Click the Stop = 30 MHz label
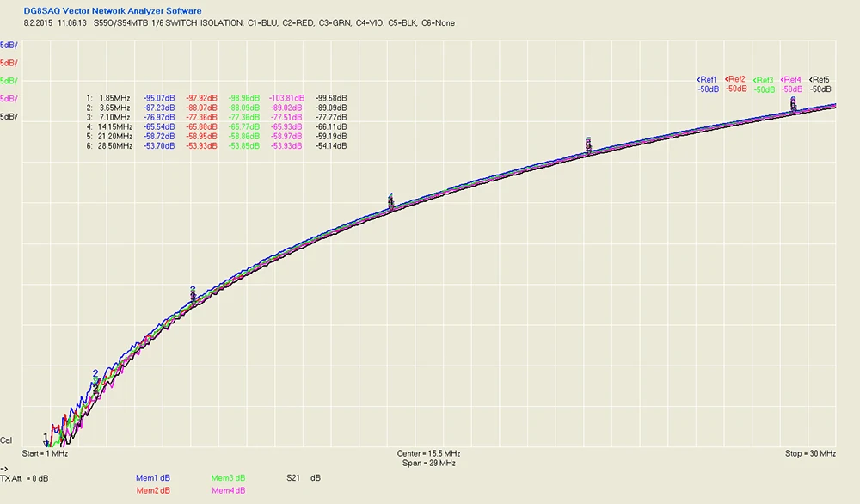The width and height of the screenshot is (860, 504). pyautogui.click(x=811, y=453)
